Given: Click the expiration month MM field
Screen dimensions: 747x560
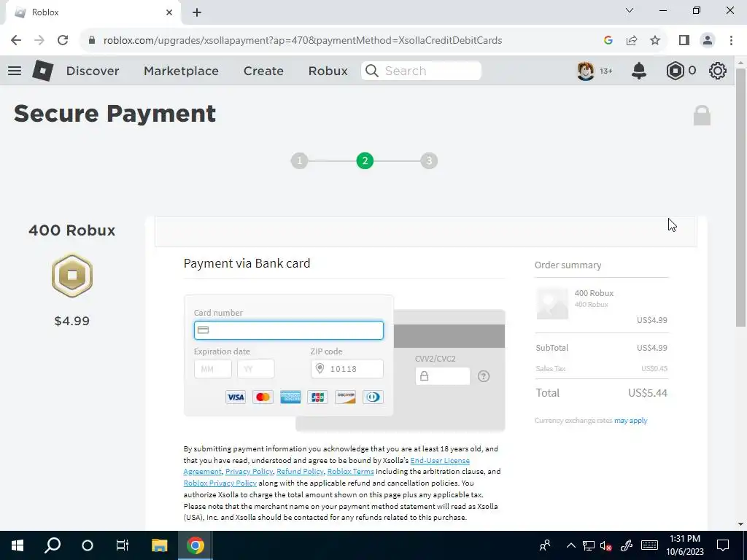Looking at the screenshot, I should pyautogui.click(x=212, y=368).
